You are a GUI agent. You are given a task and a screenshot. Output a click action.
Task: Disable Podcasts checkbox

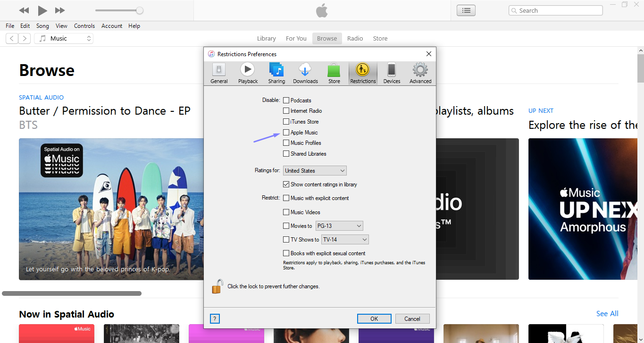pos(286,100)
